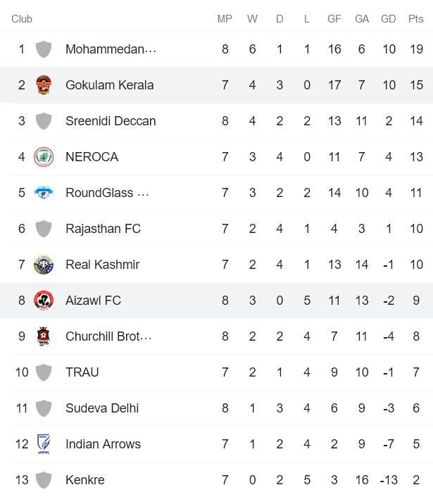The image size is (433, 504).
Task: Click the Gokulam Kerala team name
Action: tap(109, 85)
